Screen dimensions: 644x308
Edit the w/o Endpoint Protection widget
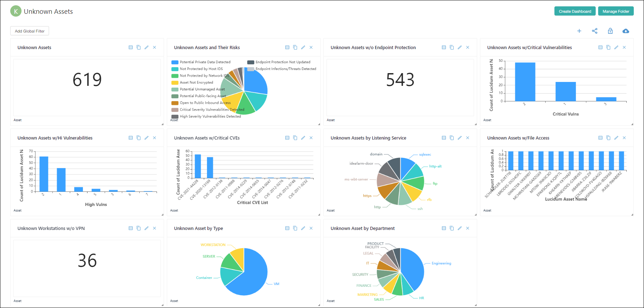[460, 47]
